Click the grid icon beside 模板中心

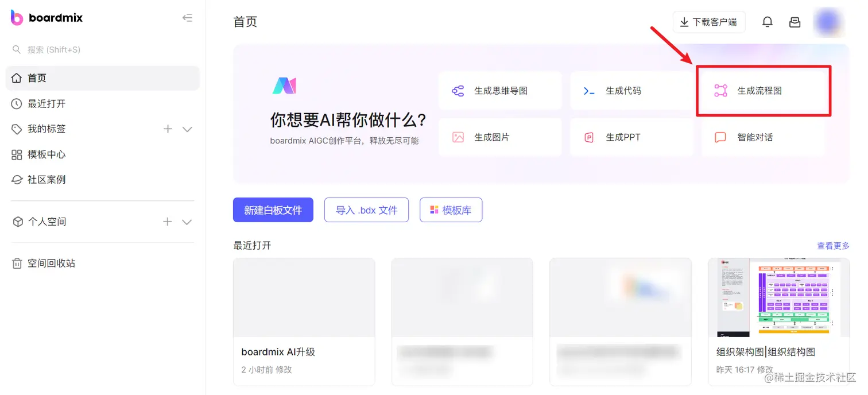(x=17, y=154)
